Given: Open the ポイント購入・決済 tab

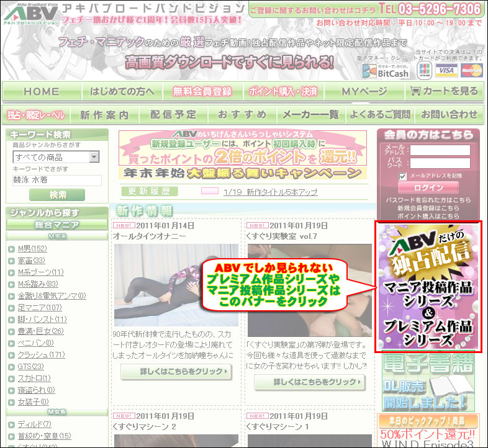Looking at the screenshot, I should [283, 91].
